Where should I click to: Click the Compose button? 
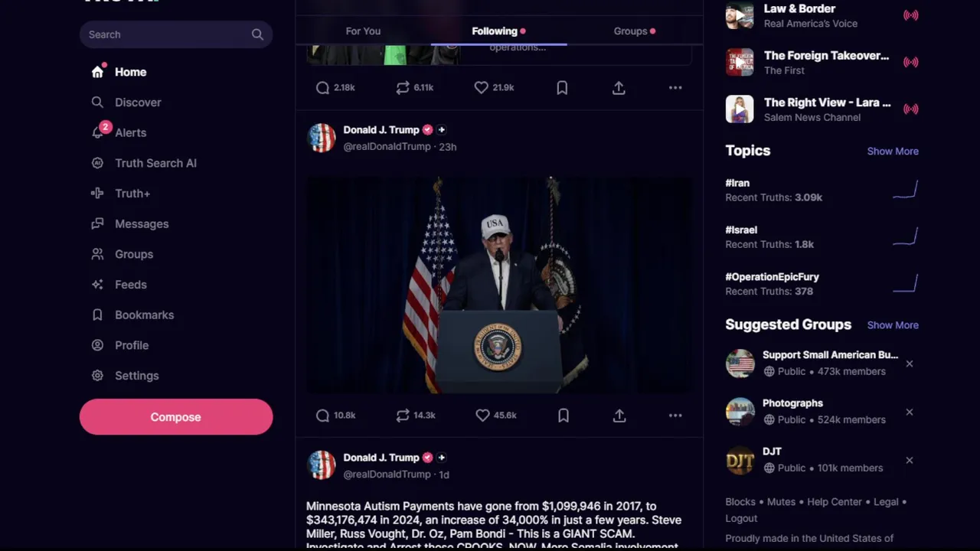[x=176, y=417]
